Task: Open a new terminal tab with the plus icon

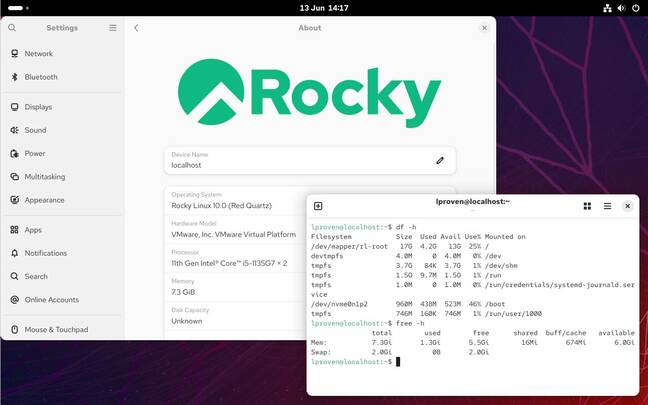Action: pyautogui.click(x=318, y=206)
